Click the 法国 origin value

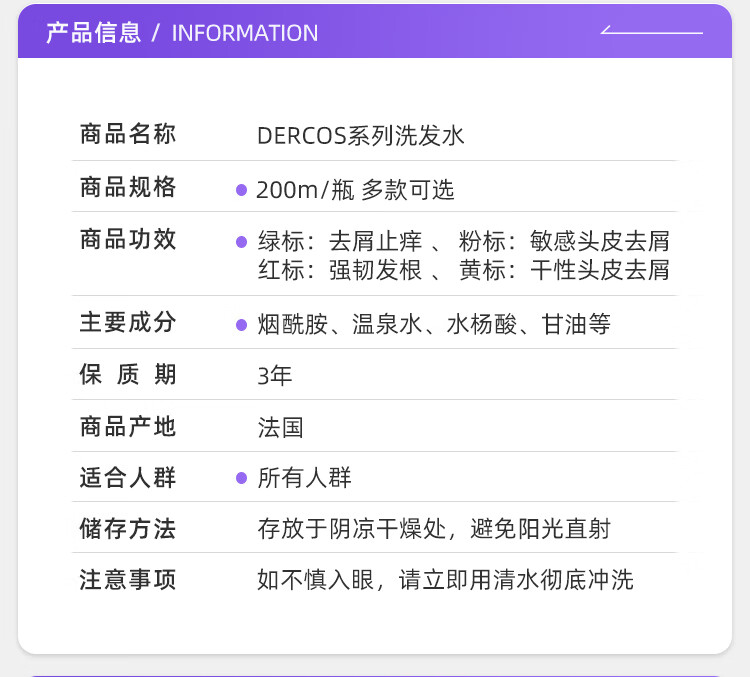(x=280, y=428)
